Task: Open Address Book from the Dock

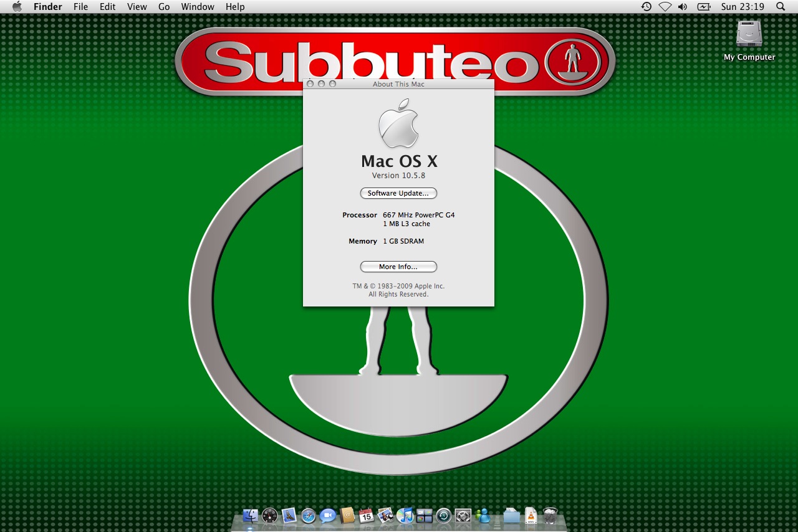Action: 347,515
